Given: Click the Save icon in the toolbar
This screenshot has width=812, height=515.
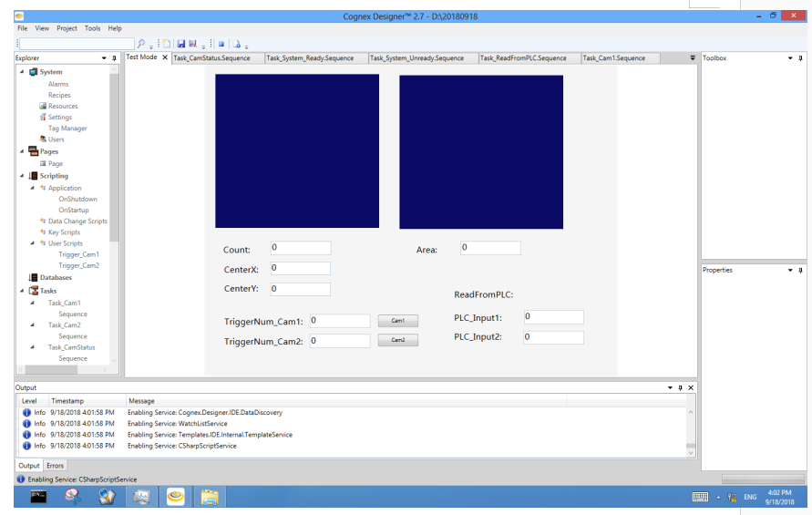Looking at the screenshot, I should [x=181, y=43].
